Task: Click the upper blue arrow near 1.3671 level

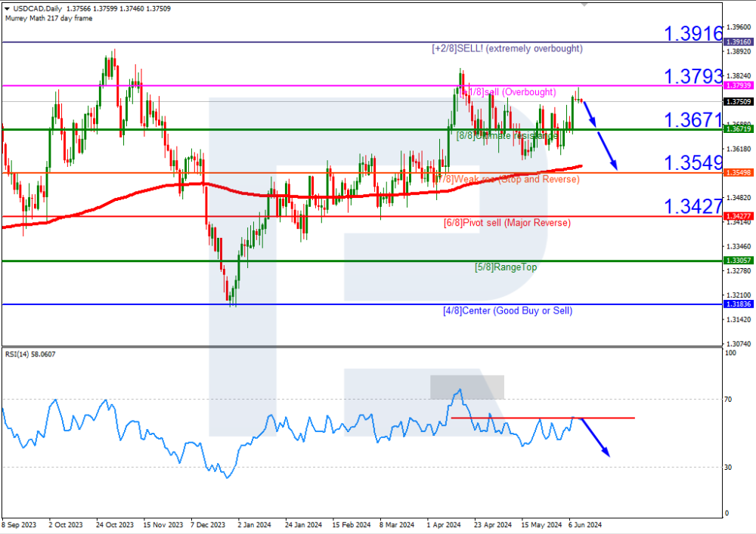Action: 587,113
